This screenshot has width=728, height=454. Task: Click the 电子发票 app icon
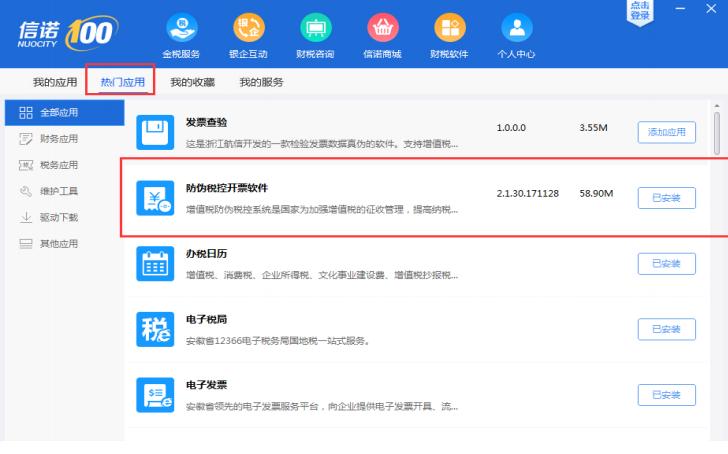pyautogui.click(x=155, y=395)
